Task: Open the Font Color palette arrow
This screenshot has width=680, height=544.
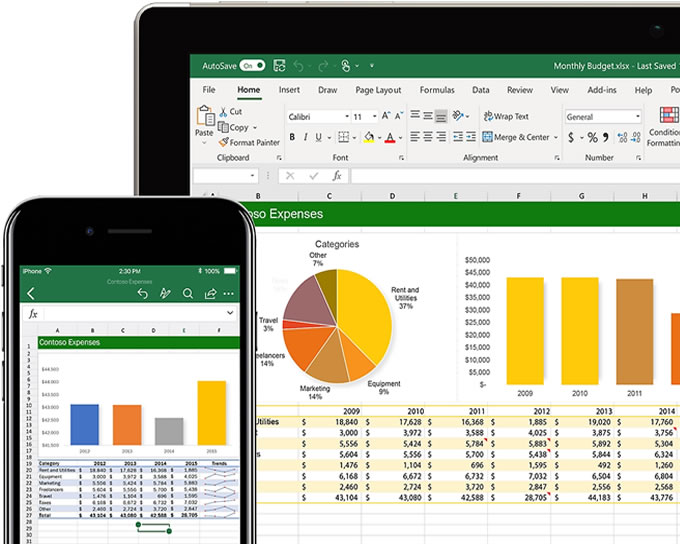Action: click(x=400, y=138)
